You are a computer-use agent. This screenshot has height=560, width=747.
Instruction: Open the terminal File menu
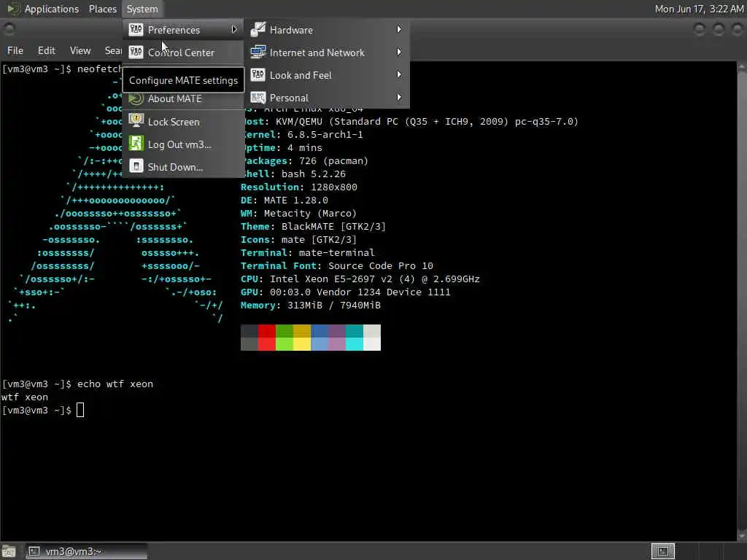pyautogui.click(x=15, y=50)
